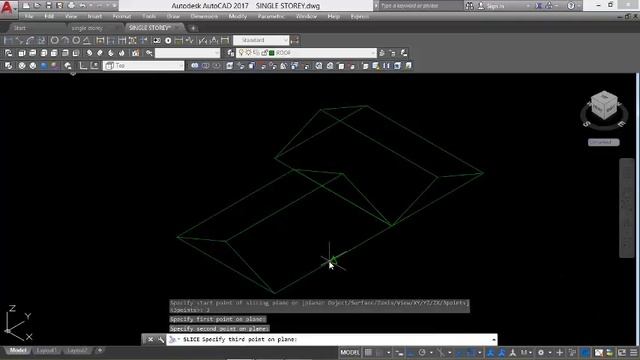
Task: Select the Baseline dimension tool
Action: click(x=111, y=40)
